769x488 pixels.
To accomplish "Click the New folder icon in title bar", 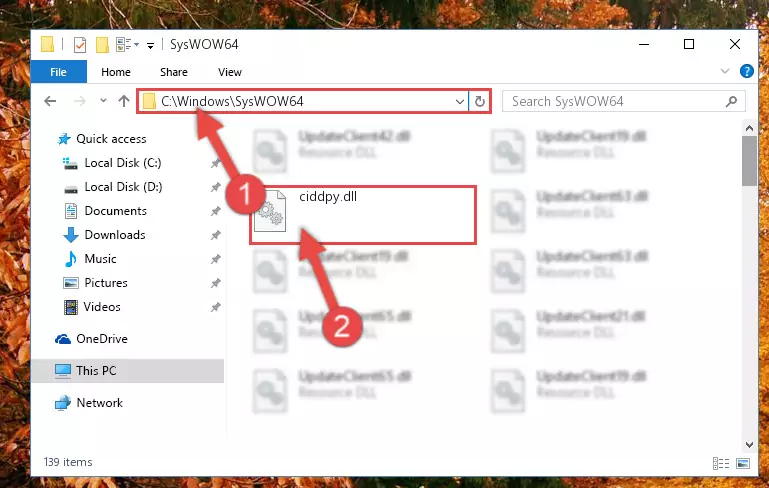I will pos(102,45).
